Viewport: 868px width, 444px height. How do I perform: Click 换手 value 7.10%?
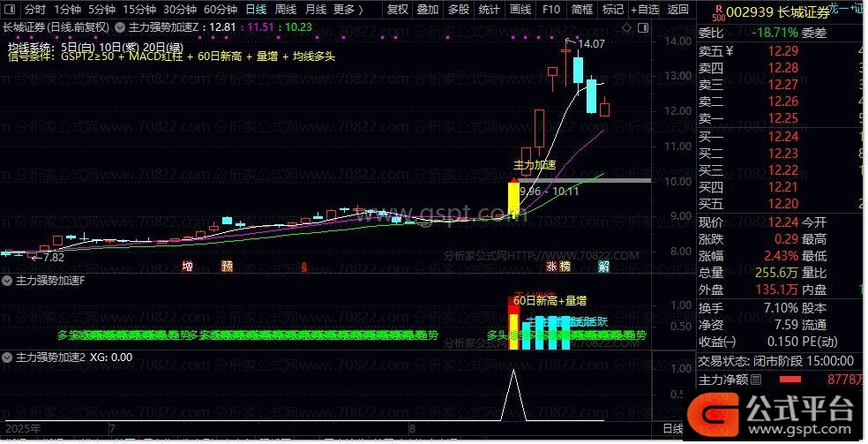tap(781, 308)
